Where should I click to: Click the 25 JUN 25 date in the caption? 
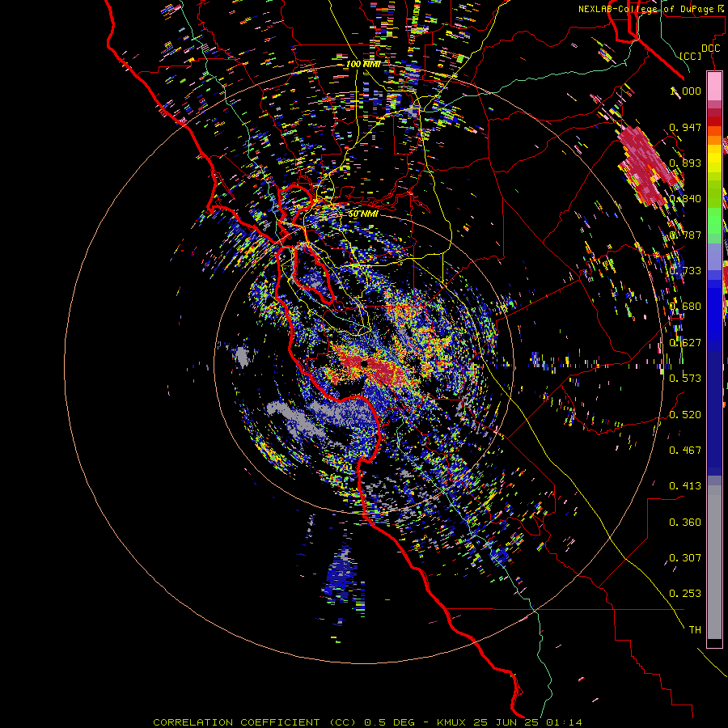point(507,722)
